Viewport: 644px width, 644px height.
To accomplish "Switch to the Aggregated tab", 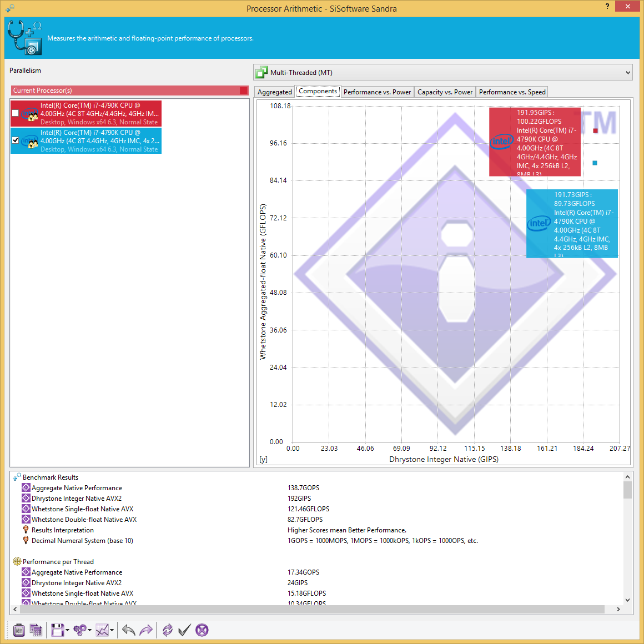I will pos(274,92).
